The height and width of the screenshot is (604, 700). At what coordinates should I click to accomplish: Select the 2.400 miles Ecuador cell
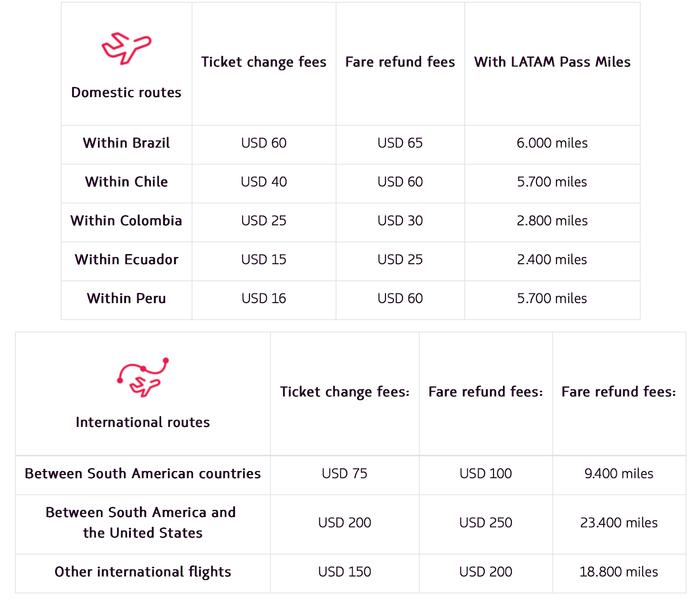pyautogui.click(x=552, y=260)
